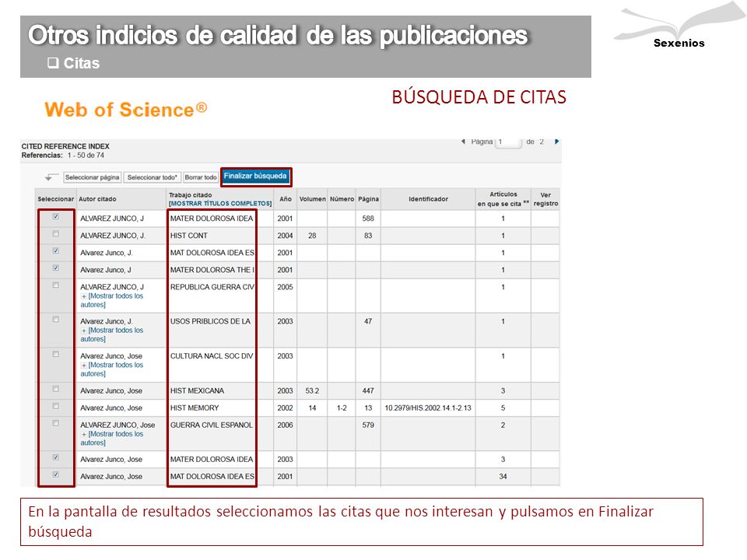
Task: Click number 1-2 in HIST MEMORY row
Action: 342,408
